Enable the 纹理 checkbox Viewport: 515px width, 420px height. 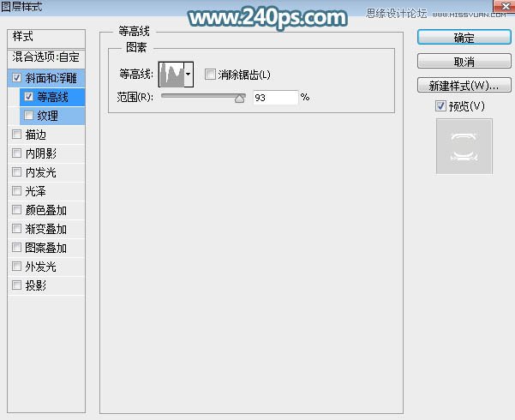coord(28,116)
